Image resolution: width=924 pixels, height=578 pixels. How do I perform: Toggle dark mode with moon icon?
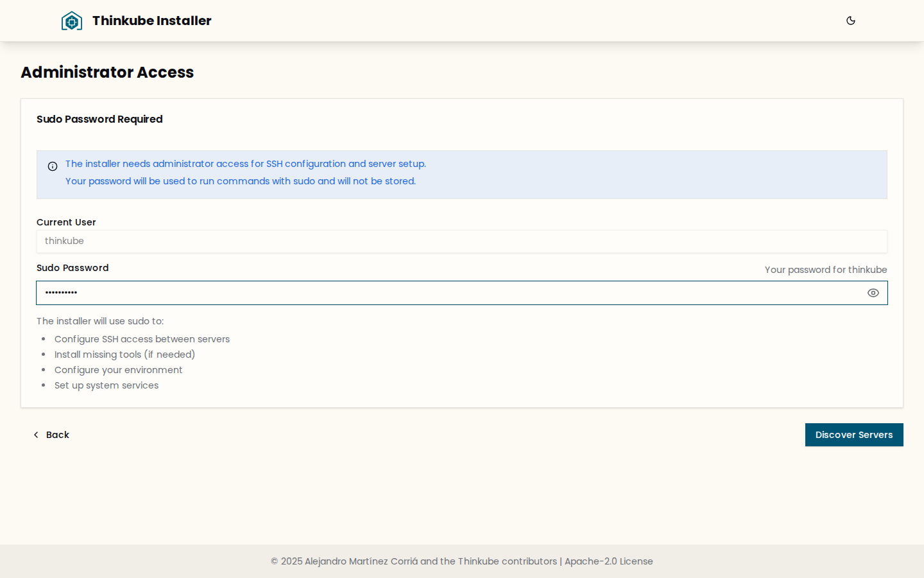coord(851,21)
